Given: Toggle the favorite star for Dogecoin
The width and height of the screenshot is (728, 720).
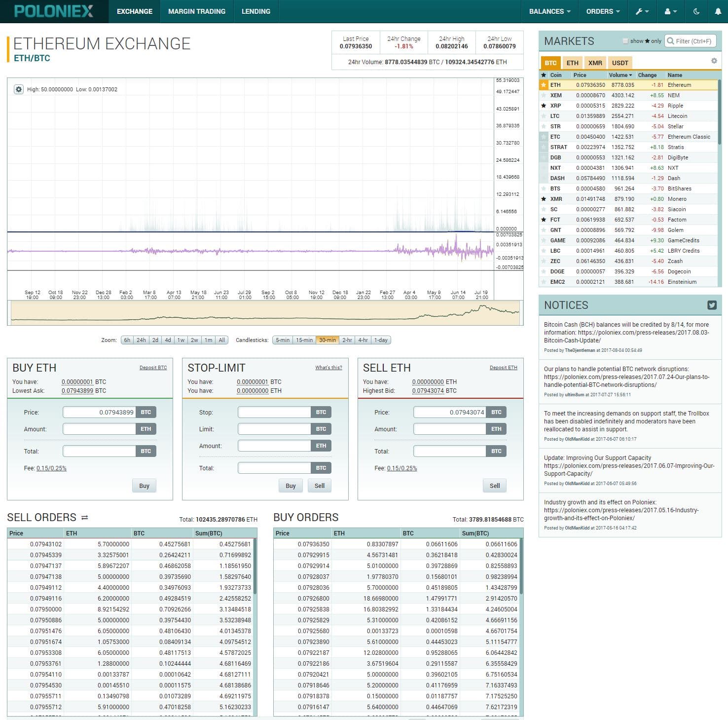Looking at the screenshot, I should tap(545, 271).
